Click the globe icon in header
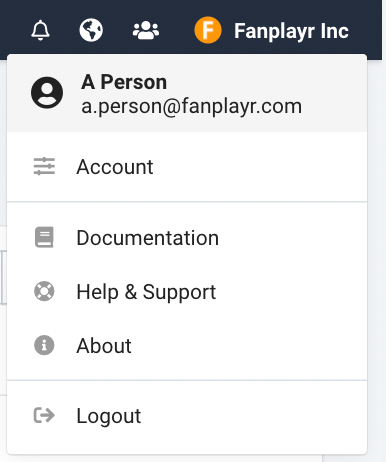386x462 pixels. pos(91,30)
